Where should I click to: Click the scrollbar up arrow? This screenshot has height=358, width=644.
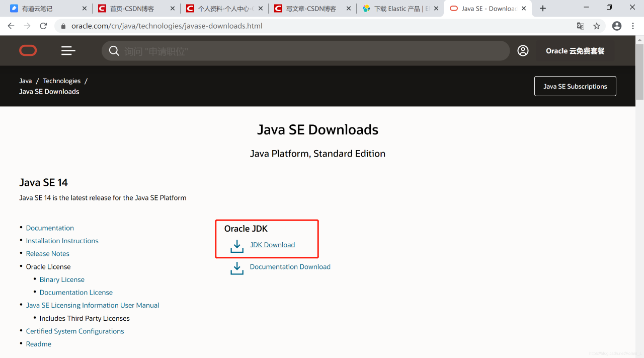tap(639, 39)
